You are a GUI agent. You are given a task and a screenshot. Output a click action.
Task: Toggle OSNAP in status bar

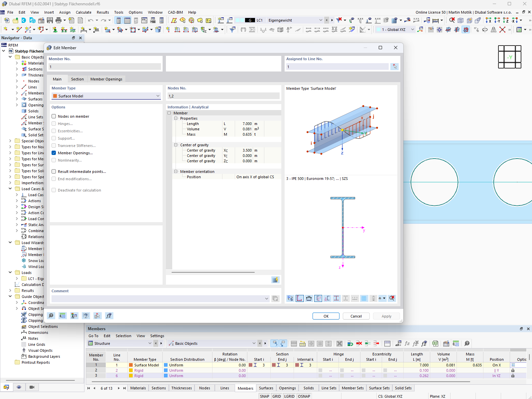304,396
